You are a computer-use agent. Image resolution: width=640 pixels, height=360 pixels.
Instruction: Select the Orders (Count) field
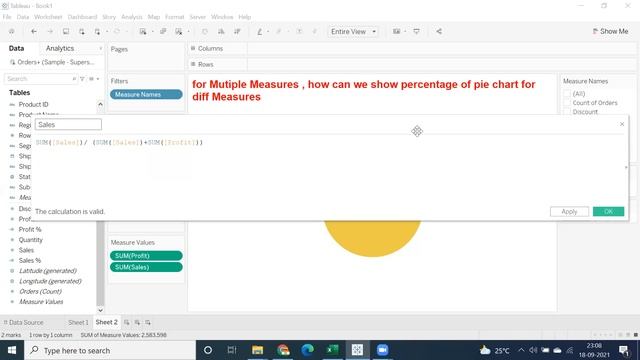tap(40, 291)
